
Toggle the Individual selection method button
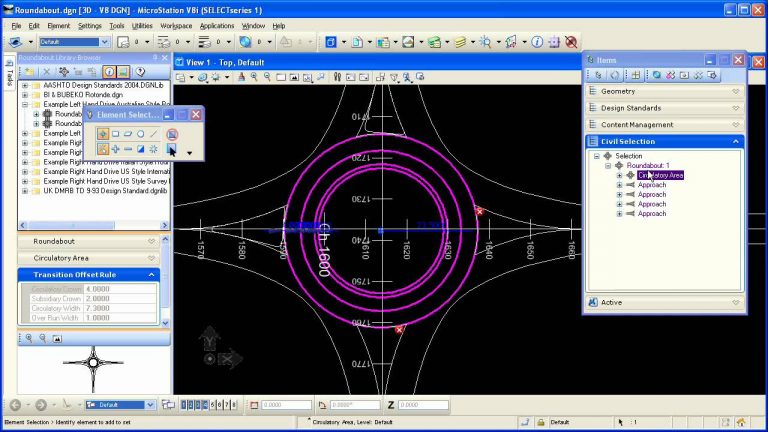[103, 133]
